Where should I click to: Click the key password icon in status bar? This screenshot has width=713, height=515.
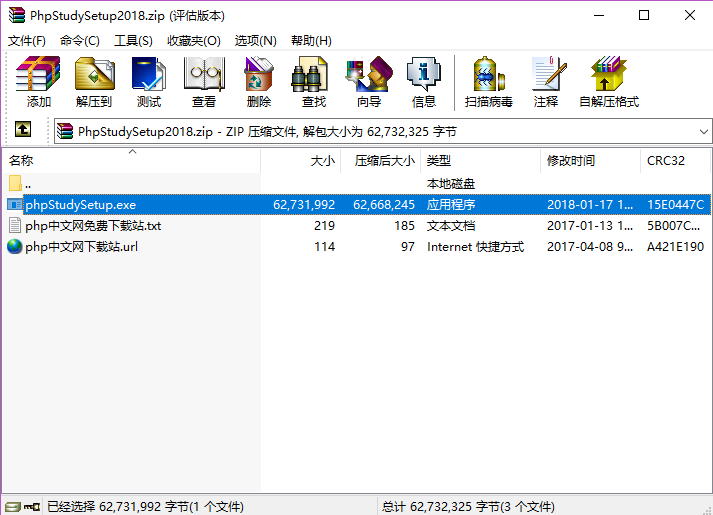(x=32, y=506)
